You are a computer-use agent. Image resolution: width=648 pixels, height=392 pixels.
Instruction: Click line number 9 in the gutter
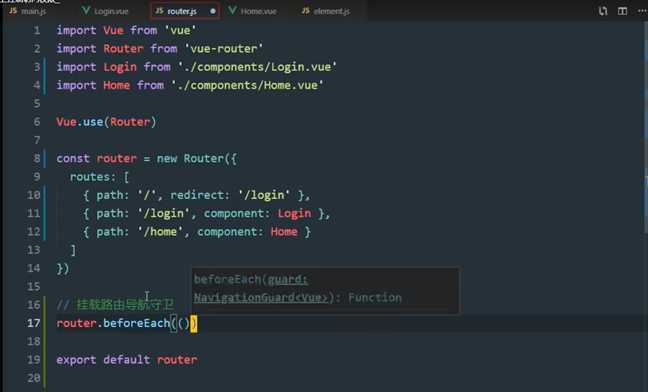click(x=37, y=177)
